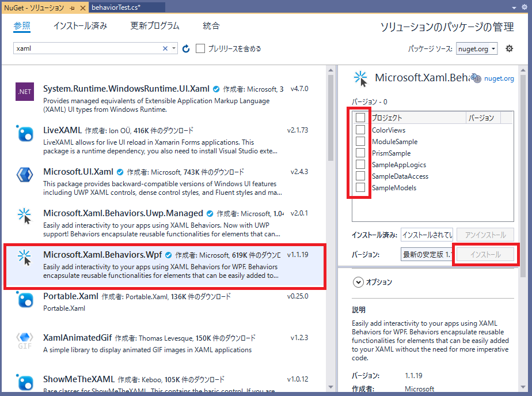Screen dimensions: 532x396
Task: Click the verified badge beside Microsoft.UI.Xaml
Action: click(x=120, y=172)
